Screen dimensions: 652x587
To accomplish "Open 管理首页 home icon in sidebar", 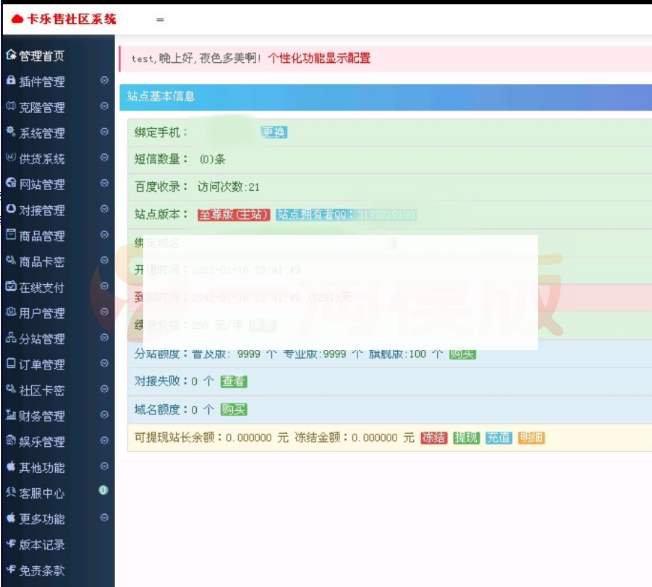I will 10,55.
